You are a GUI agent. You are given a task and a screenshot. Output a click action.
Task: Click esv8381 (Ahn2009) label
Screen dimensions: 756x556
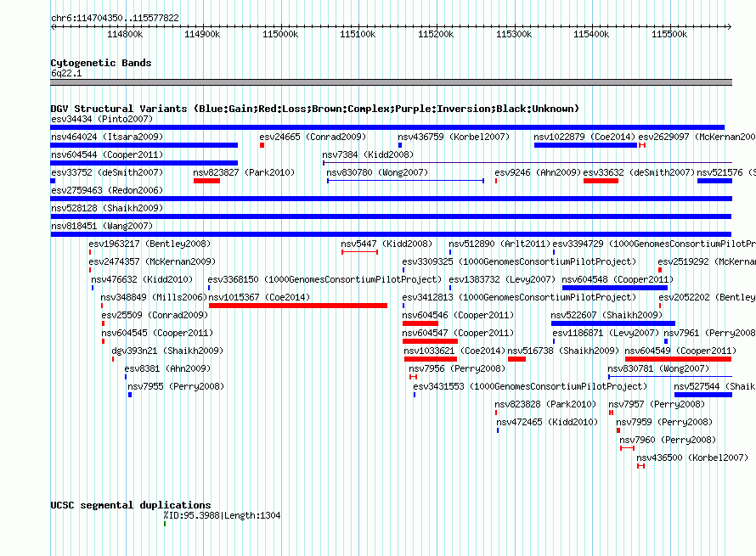pyautogui.click(x=167, y=368)
